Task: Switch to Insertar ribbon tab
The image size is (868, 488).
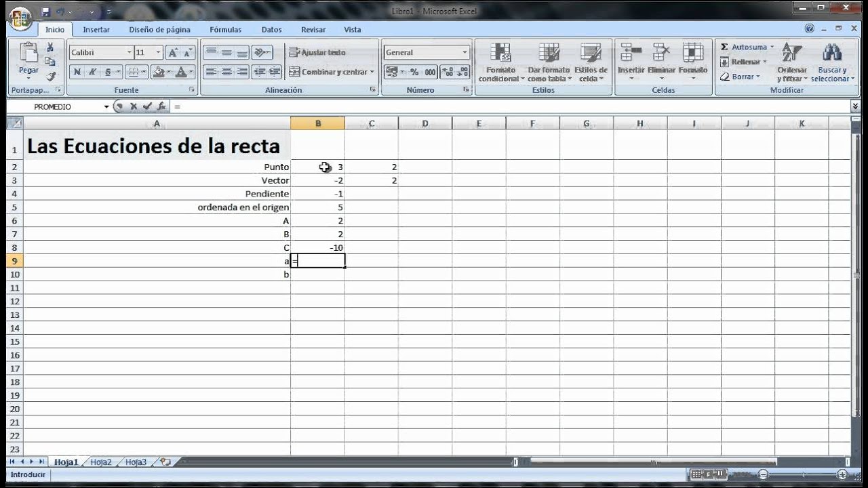Action: (96, 29)
